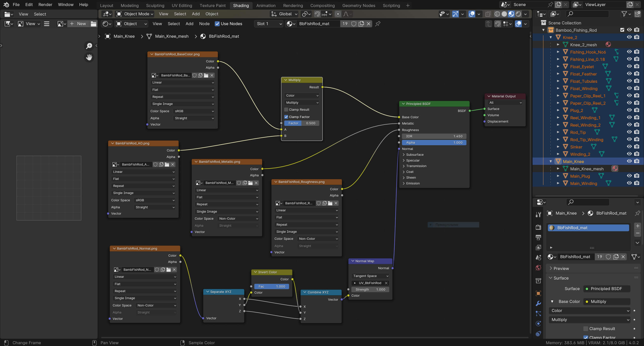The width and height of the screenshot is (644, 346).
Task: Open the Render menu
Action: [x=45, y=5]
